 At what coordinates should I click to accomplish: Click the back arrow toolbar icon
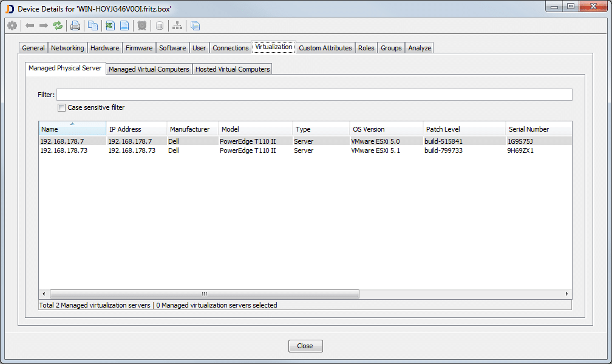[x=29, y=25]
